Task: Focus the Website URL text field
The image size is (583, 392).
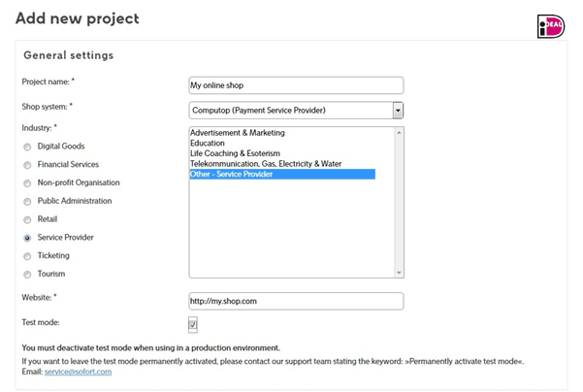Action: pyautogui.click(x=296, y=301)
